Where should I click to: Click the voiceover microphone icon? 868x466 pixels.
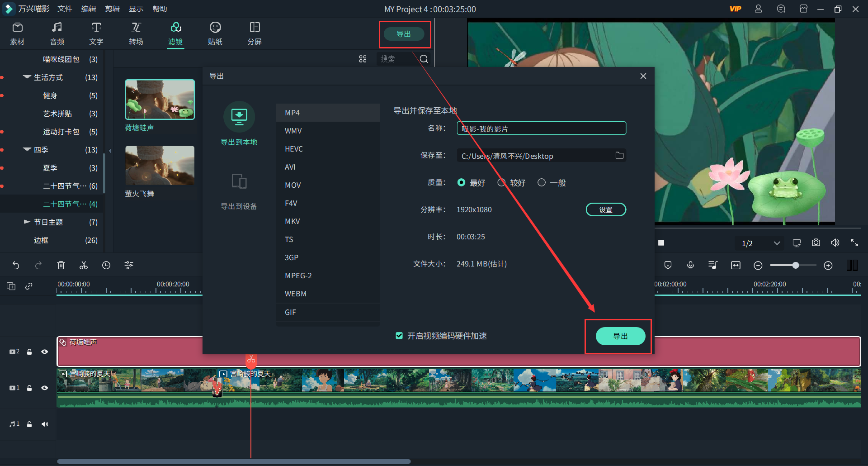[690, 265]
